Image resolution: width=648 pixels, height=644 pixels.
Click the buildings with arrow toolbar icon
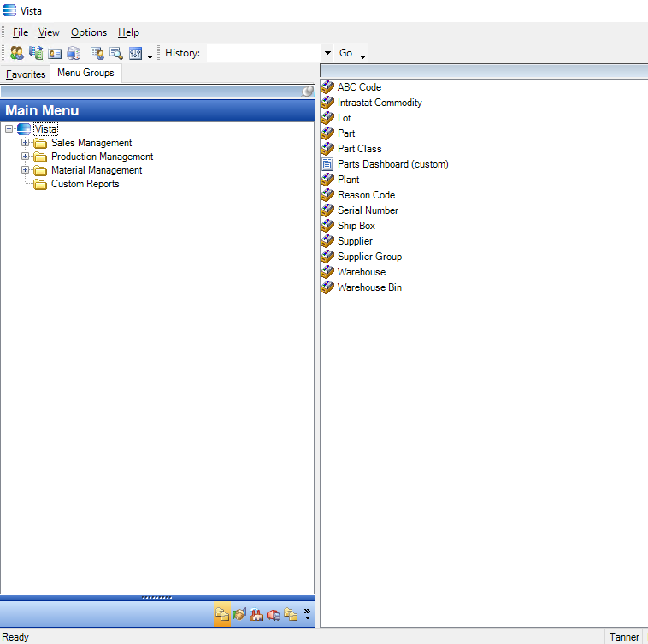36,53
